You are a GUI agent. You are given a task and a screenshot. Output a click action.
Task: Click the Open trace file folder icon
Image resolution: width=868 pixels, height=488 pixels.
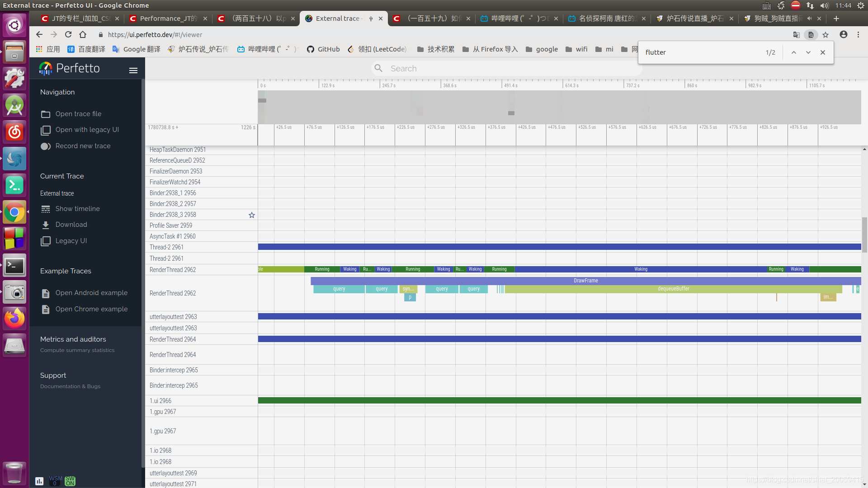tap(46, 114)
